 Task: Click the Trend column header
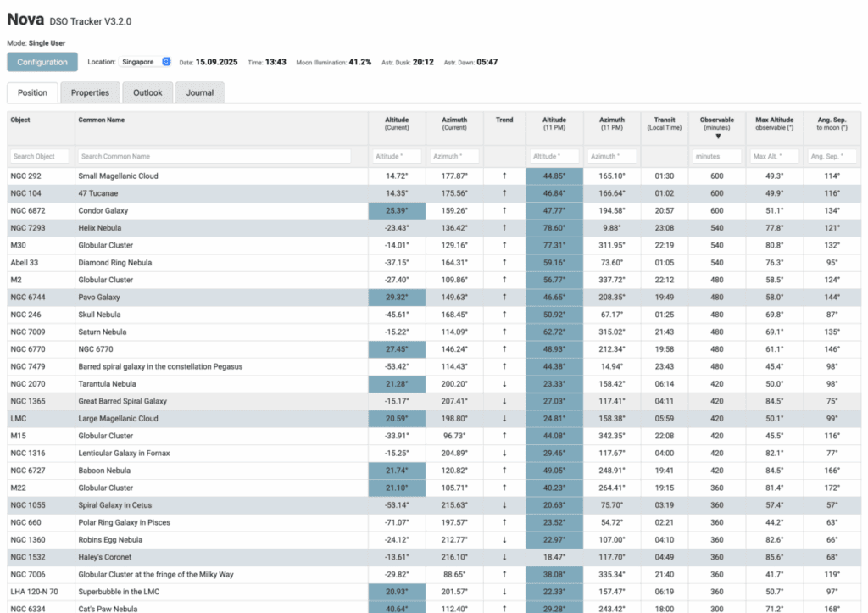tap(504, 120)
